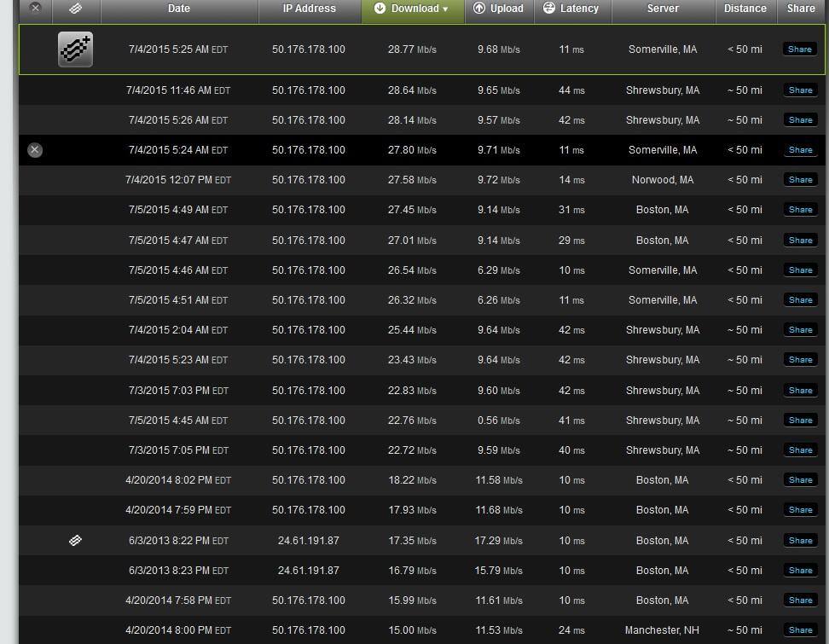
Task: Click the large compare icon in first row
Action: pos(75,49)
